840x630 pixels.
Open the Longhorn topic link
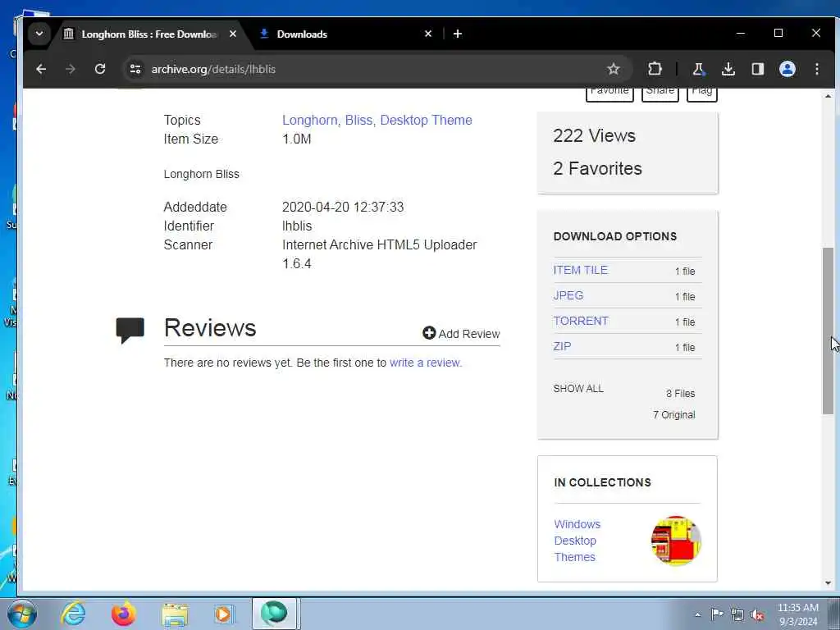coord(309,120)
